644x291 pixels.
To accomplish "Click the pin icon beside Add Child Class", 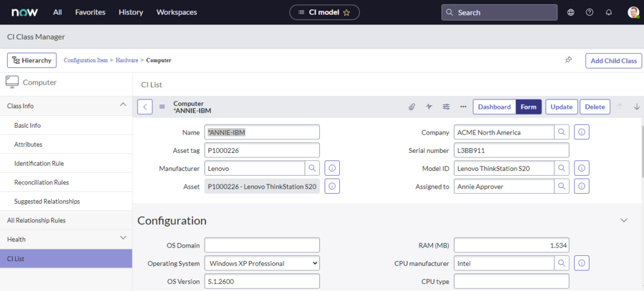I will (568, 60).
